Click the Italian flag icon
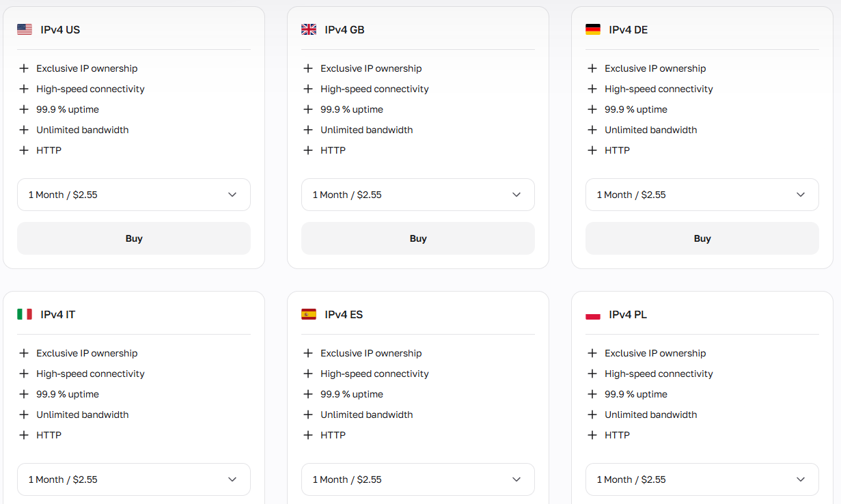This screenshot has height=504, width=841. tap(25, 314)
